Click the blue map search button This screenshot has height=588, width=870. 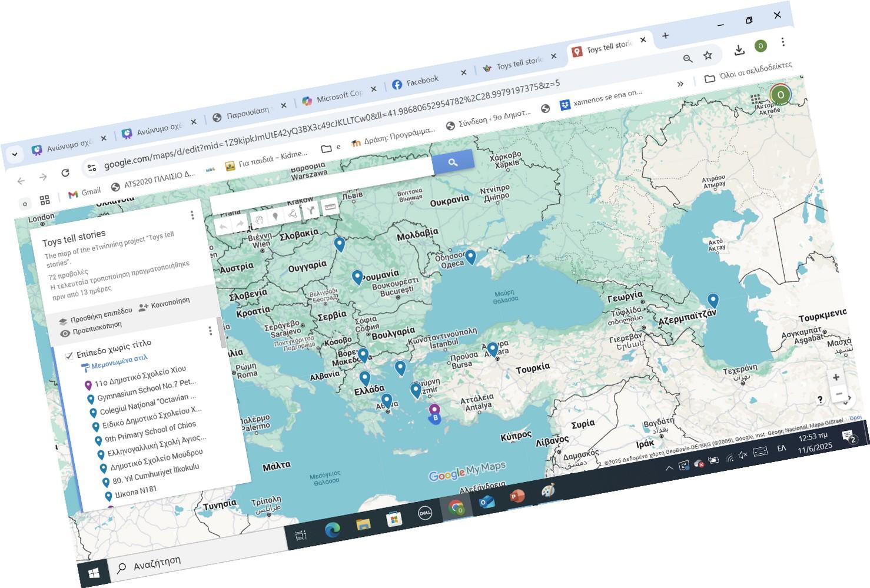(x=453, y=162)
